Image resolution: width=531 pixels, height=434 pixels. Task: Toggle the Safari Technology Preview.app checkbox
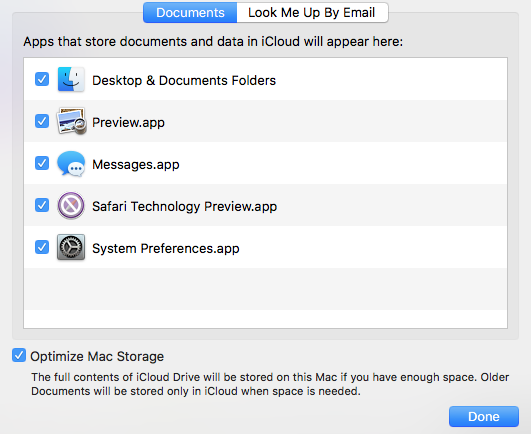[42, 205]
